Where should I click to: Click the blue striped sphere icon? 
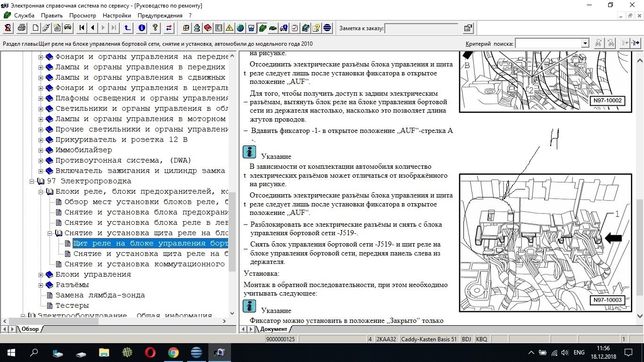[x=327, y=28]
